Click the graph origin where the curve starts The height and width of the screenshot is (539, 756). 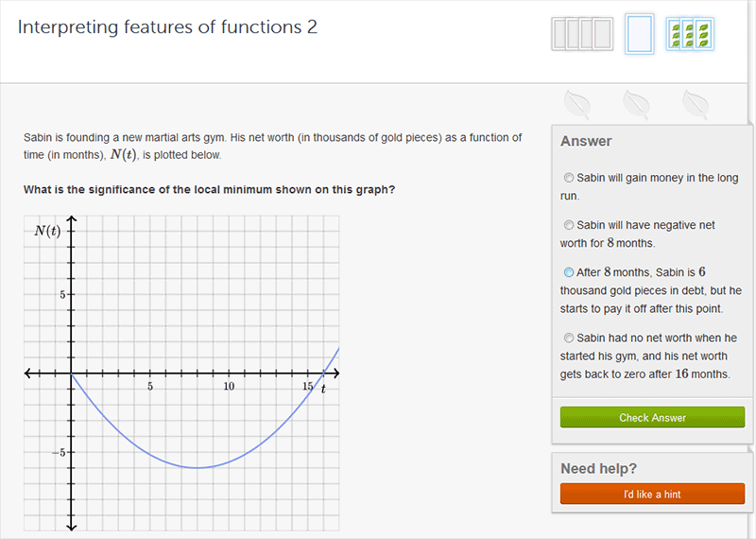[x=72, y=374]
